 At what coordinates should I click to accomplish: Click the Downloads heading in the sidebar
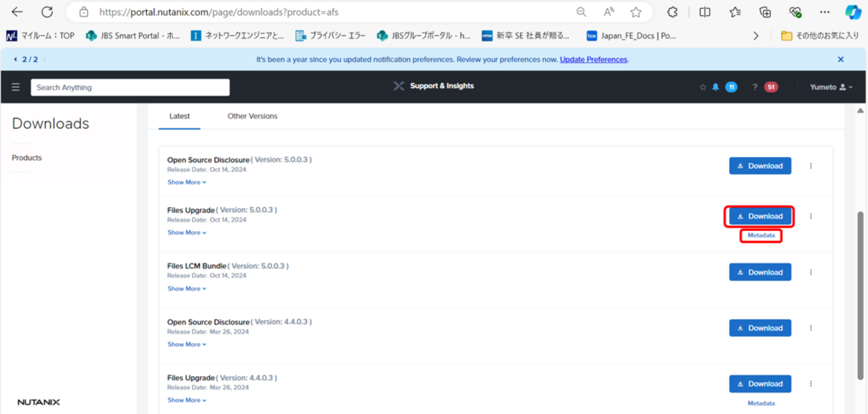pos(51,124)
